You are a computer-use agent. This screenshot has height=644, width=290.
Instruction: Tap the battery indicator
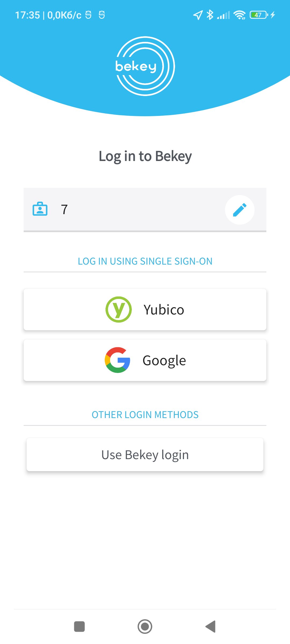259,15
